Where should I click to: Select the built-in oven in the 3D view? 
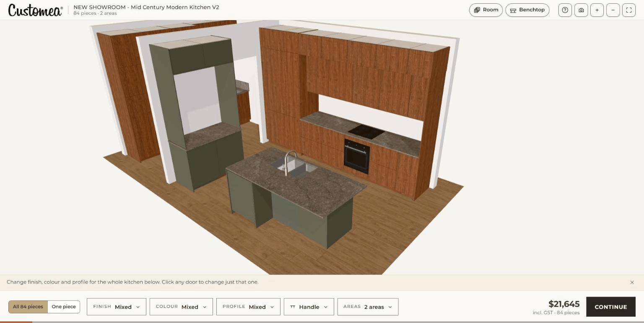coord(356,156)
